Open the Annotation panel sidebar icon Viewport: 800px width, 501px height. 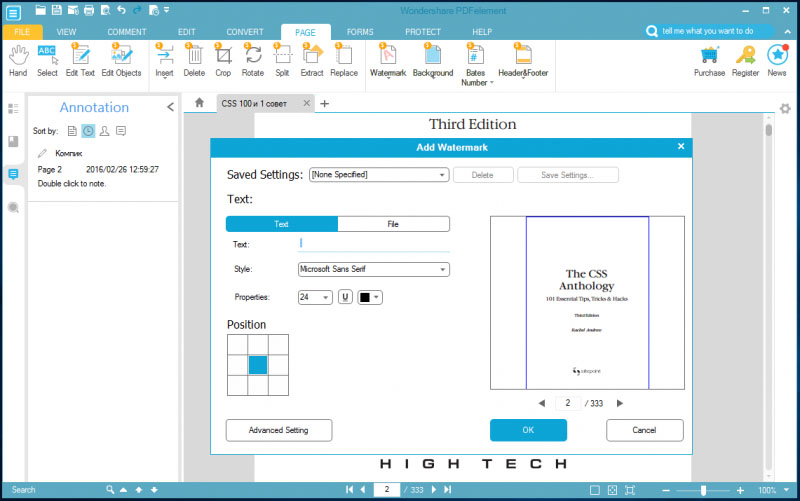click(x=13, y=174)
